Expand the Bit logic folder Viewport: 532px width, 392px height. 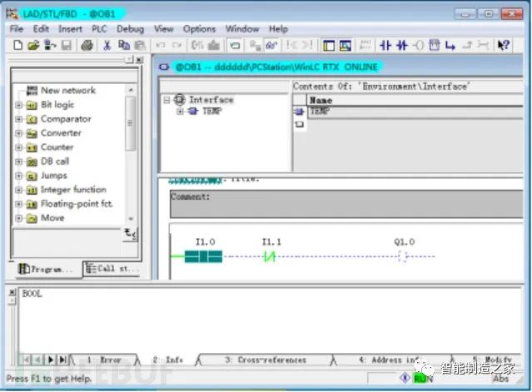point(18,105)
